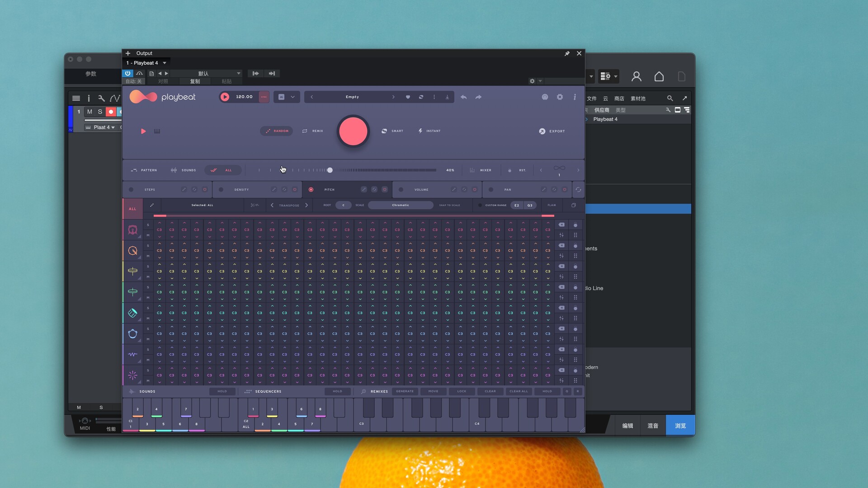Viewport: 868px width, 488px height.
Task: Toggle the piano keyboard icon
Action: (157, 131)
